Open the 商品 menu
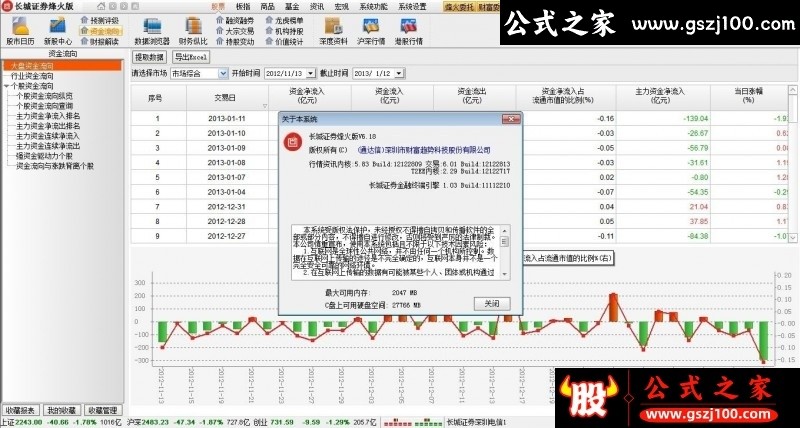Screen dimensions: 800x428 (267, 7)
